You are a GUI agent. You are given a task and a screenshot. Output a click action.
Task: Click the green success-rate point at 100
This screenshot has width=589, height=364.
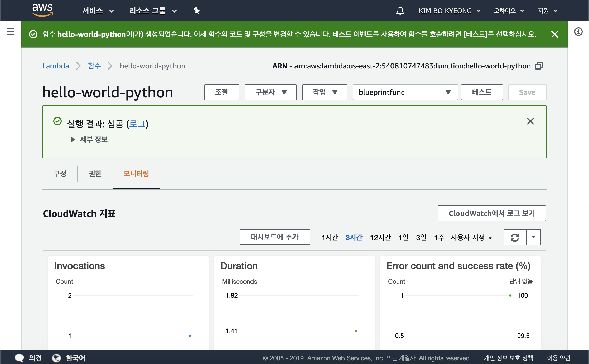point(510,296)
